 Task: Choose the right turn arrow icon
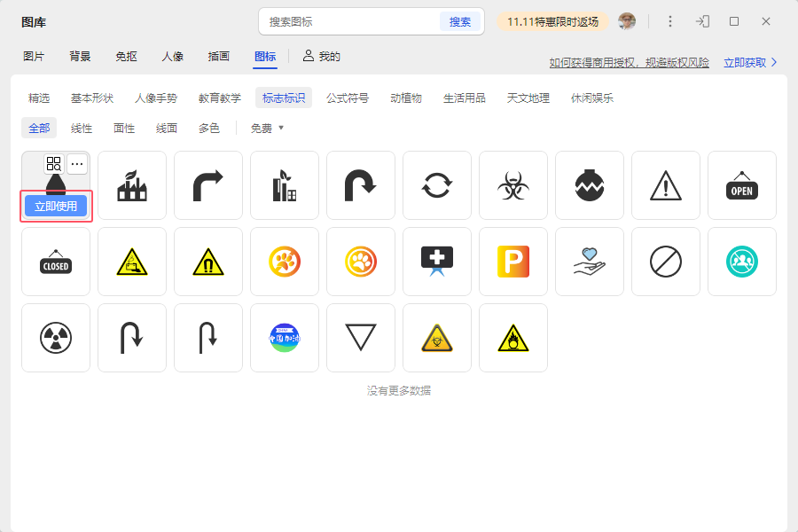point(208,185)
